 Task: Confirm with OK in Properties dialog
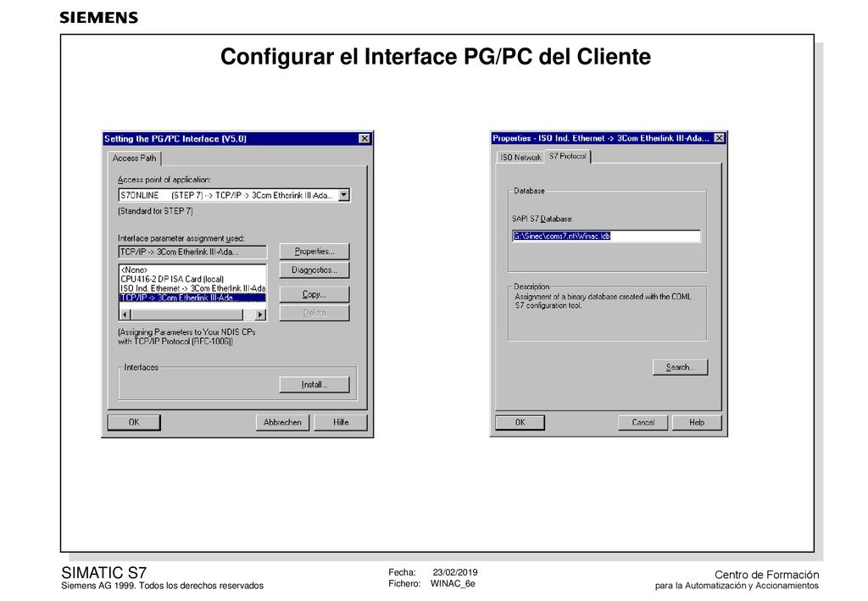pyautogui.click(x=520, y=423)
